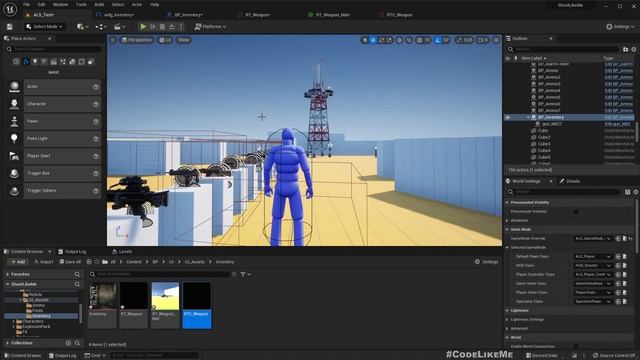
Task: Open the File menu
Action: pos(27,4)
